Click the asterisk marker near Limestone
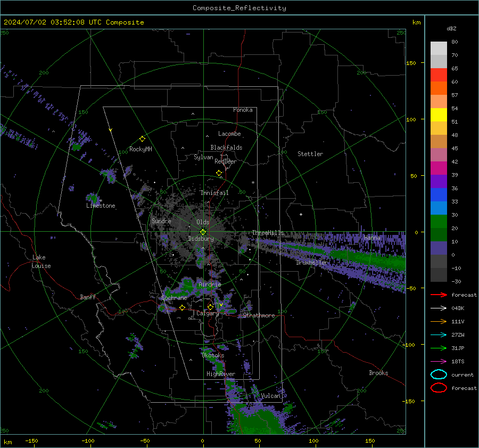Viewport: 479px width, 448px height. click(x=101, y=201)
